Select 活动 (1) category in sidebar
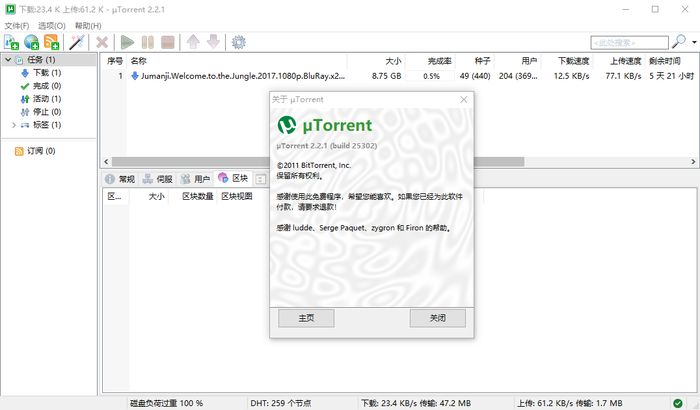 pos(47,99)
